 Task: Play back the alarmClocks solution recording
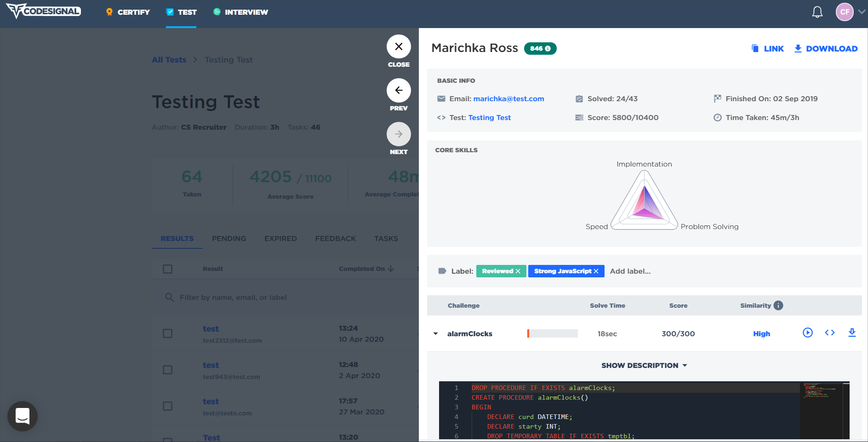click(x=808, y=333)
